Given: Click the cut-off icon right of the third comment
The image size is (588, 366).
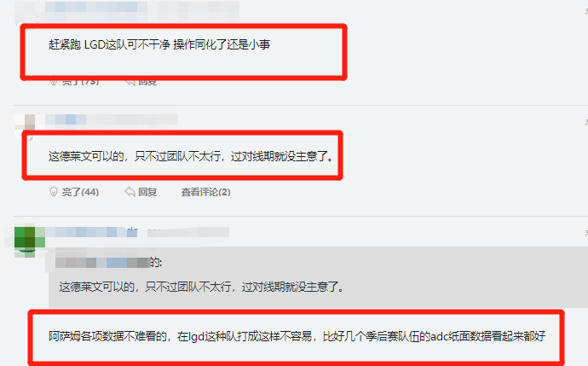Looking at the screenshot, I should [586, 234].
